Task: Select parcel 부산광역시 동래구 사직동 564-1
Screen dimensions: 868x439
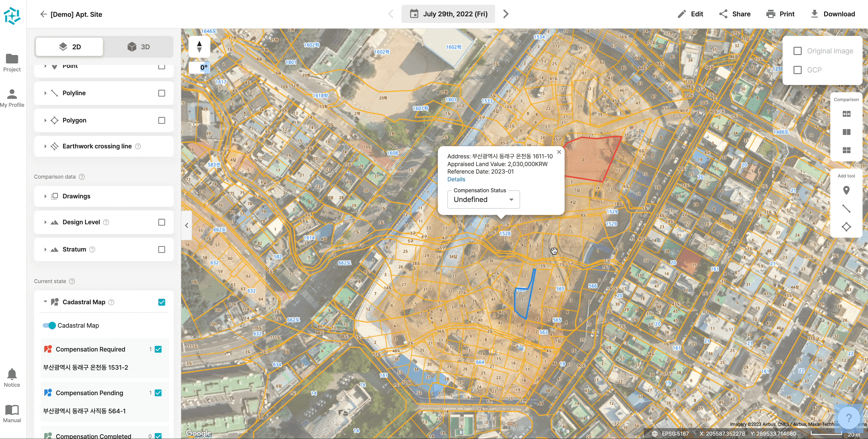Action: click(x=84, y=411)
